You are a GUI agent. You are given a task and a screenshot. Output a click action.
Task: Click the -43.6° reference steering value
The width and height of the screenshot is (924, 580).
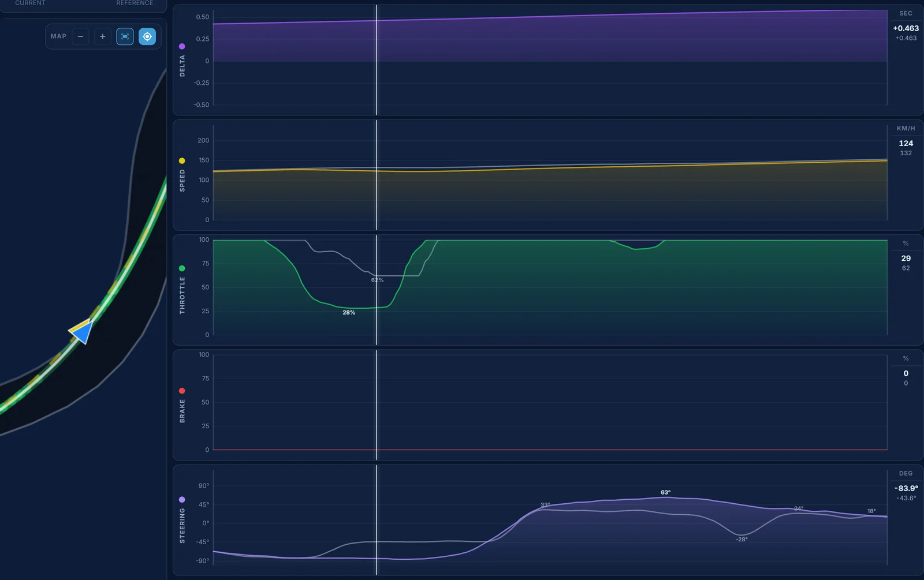(906, 498)
